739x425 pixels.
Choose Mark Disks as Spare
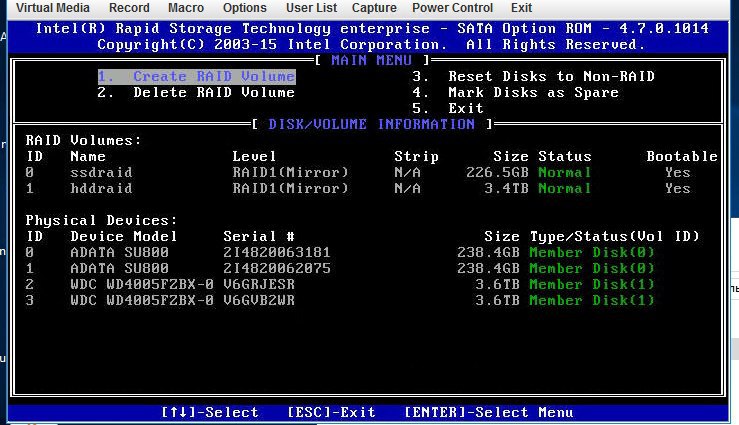pos(516,92)
